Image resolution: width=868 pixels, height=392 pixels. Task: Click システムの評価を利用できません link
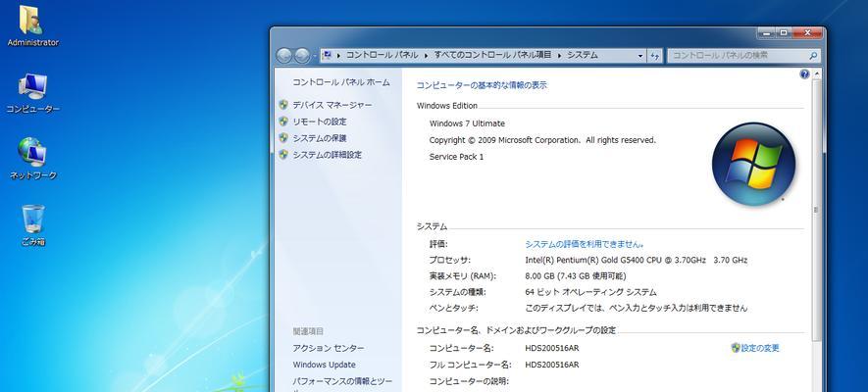tap(584, 244)
